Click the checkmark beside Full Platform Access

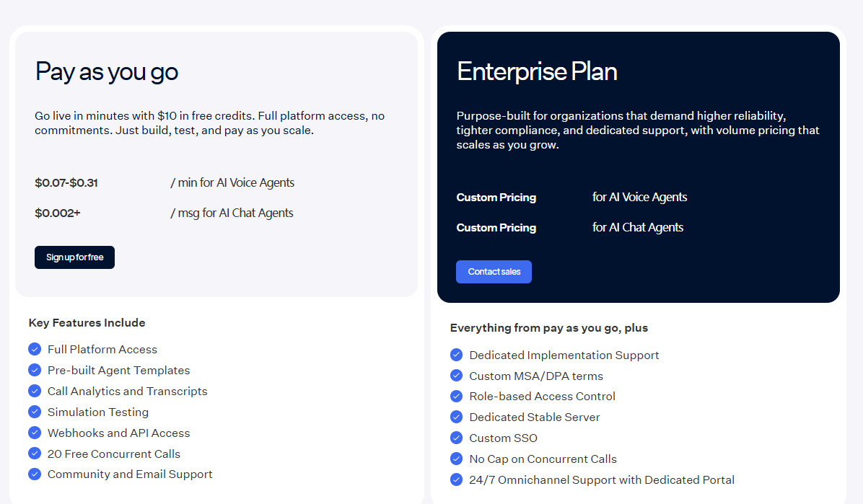pyautogui.click(x=34, y=349)
